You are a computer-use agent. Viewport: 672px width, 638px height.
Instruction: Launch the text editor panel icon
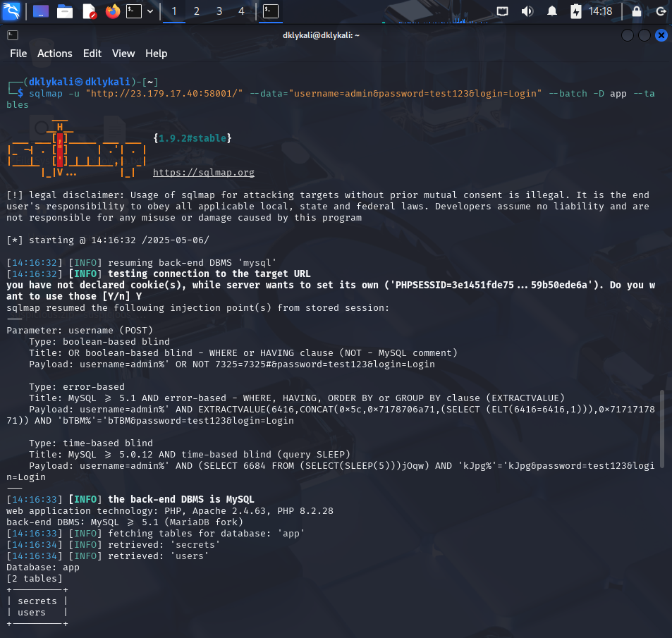click(89, 11)
